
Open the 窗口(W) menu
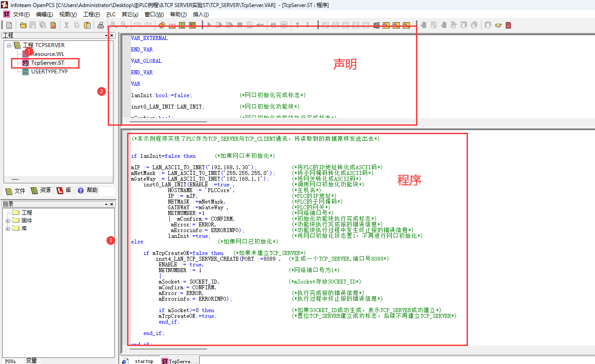(x=154, y=15)
